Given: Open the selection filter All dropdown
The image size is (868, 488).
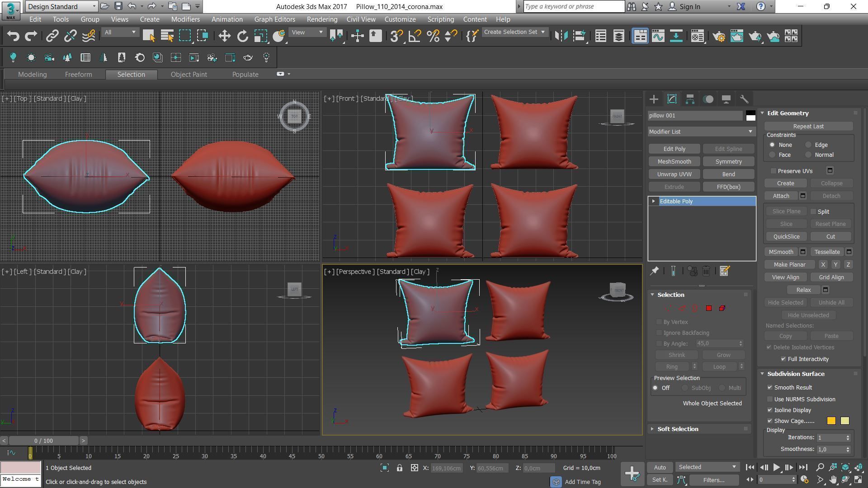Looking at the screenshot, I should click(x=119, y=33).
